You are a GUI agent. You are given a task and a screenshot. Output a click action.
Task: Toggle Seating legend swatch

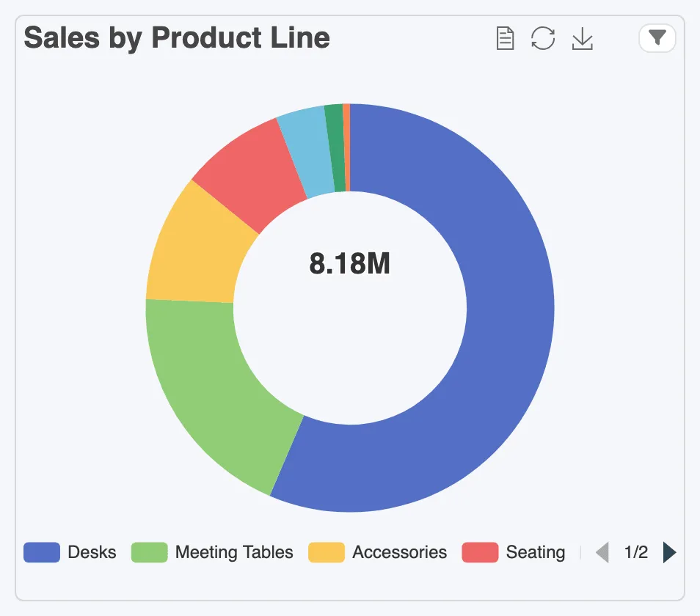tap(480, 552)
